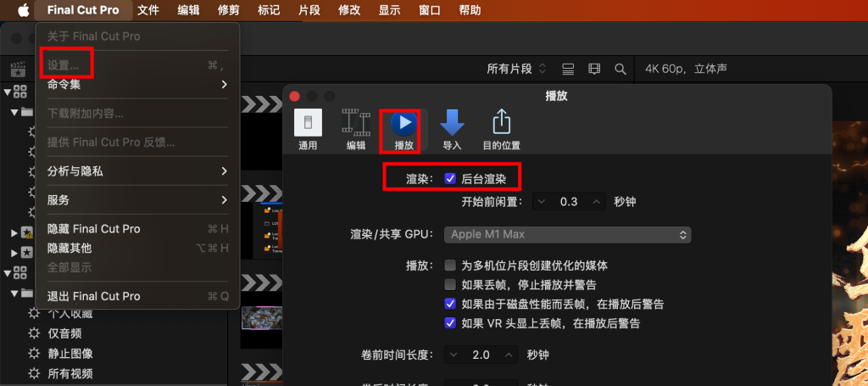The height and width of the screenshot is (386, 868).
Task: Decrease 开始前闲置 value with down arrow
Action: tap(542, 202)
